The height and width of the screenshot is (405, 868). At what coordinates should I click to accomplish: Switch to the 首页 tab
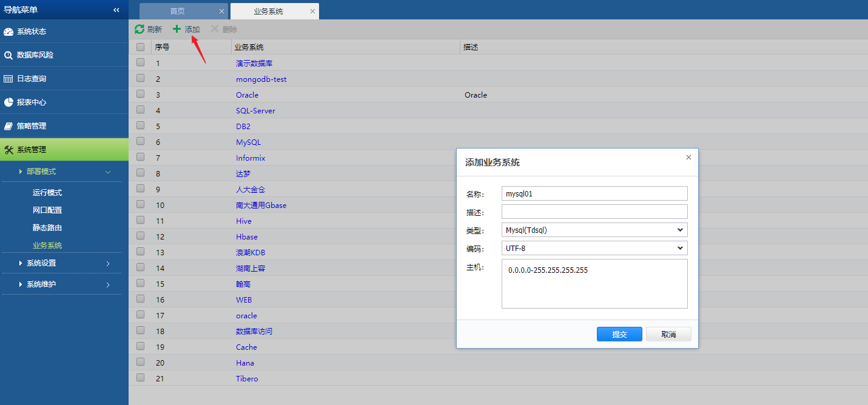pos(178,10)
